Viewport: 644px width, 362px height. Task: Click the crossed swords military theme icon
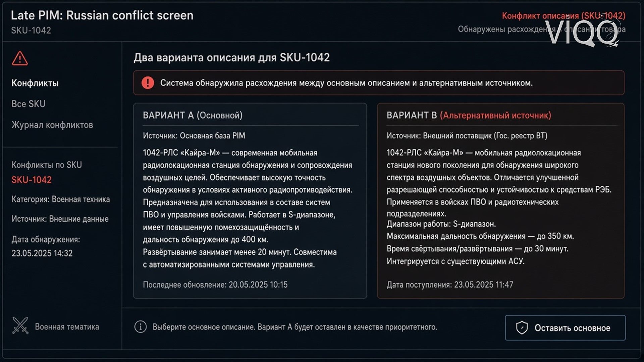(x=20, y=325)
